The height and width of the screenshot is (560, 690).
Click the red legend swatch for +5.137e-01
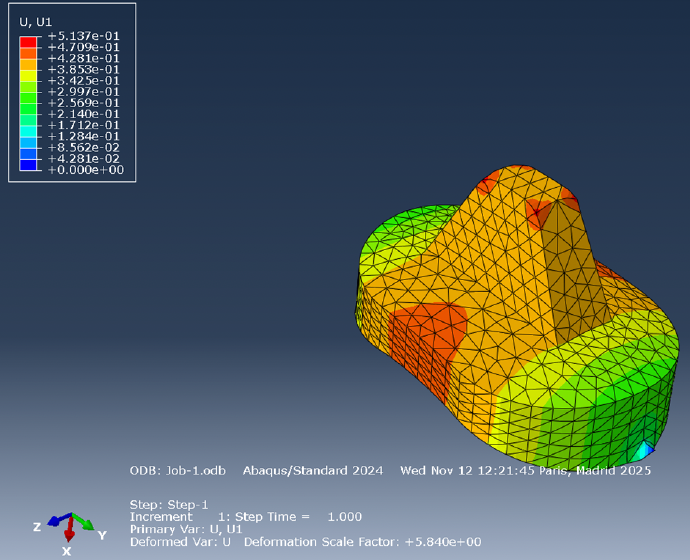coord(28,42)
